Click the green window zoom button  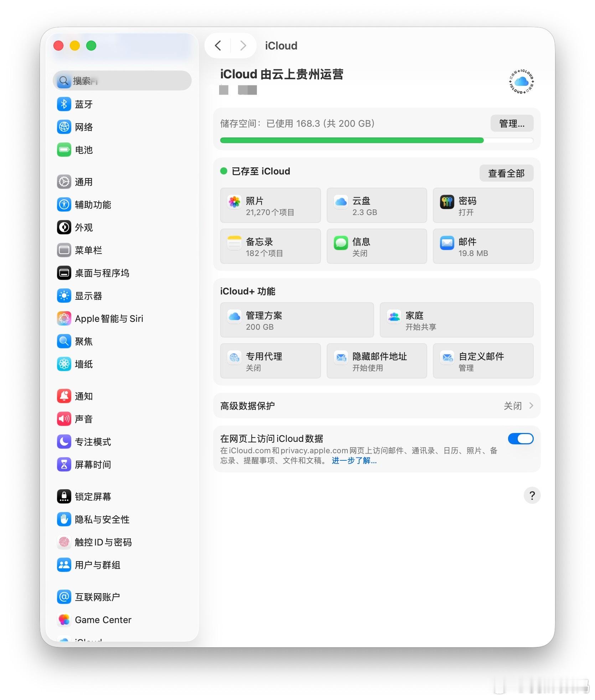[91, 46]
